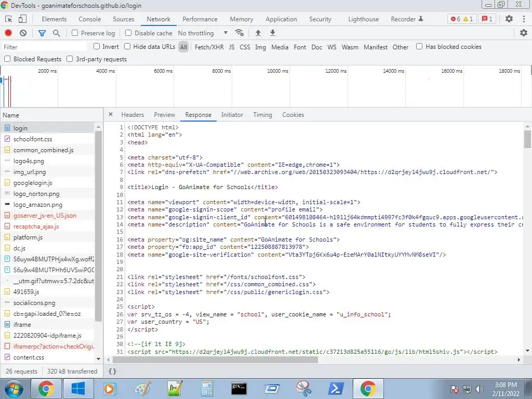
Task: Open the Cookies tab of request
Action: coord(293,115)
